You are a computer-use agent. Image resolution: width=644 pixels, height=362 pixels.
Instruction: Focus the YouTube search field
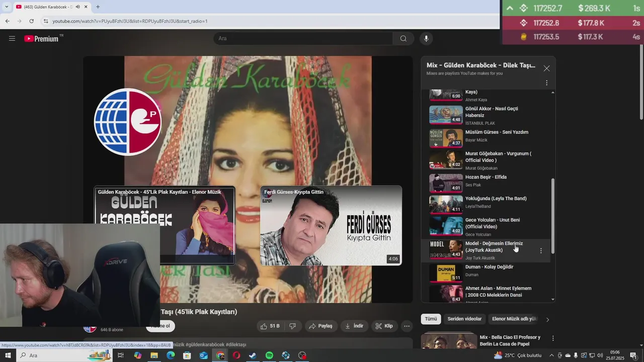(303, 39)
